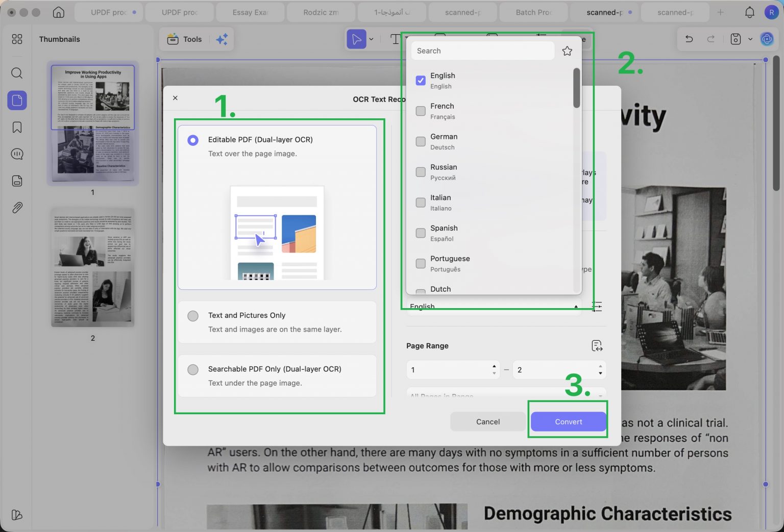This screenshot has width=784, height=532.
Task: Uncheck the English language checkbox
Action: pyautogui.click(x=421, y=81)
